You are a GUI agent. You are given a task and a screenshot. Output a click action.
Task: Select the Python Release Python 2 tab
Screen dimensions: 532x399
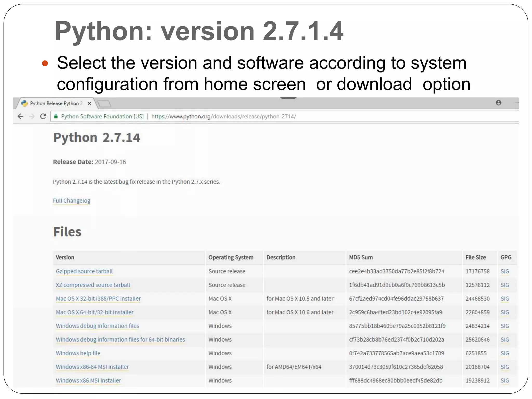56,103
